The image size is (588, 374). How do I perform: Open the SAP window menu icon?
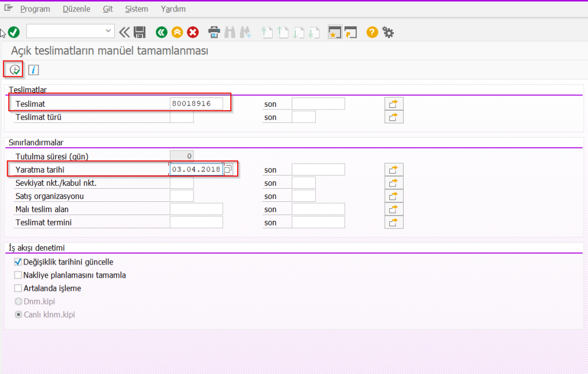[8, 8]
